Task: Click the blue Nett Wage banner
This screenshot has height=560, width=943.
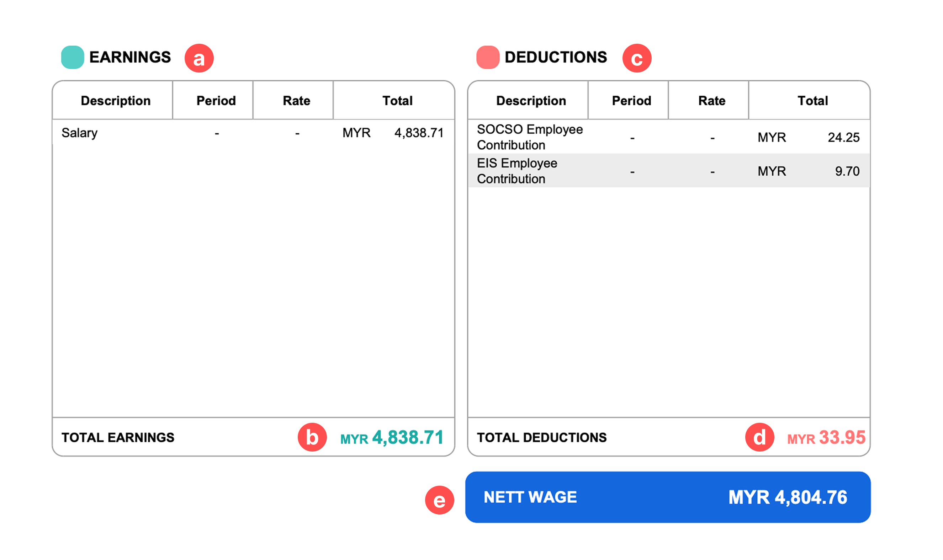Action: coord(667,497)
